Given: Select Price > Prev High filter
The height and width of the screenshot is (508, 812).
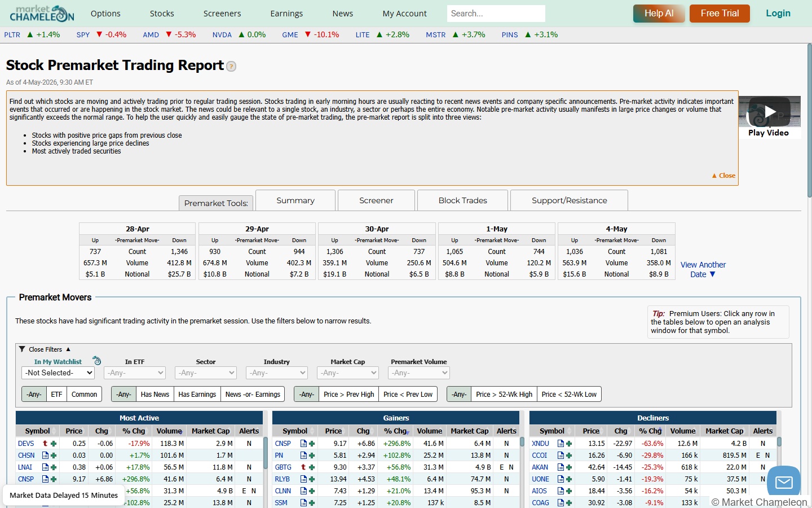Looking at the screenshot, I should (348, 394).
